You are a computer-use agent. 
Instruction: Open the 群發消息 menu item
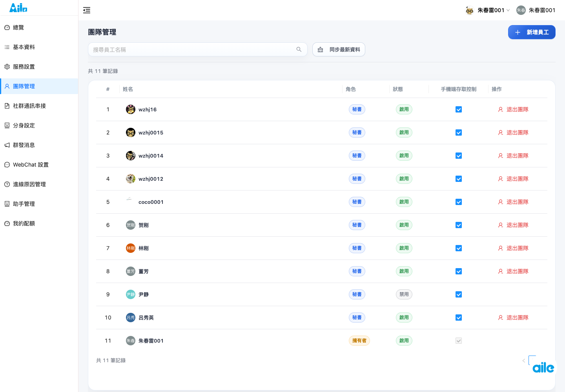coord(39,145)
